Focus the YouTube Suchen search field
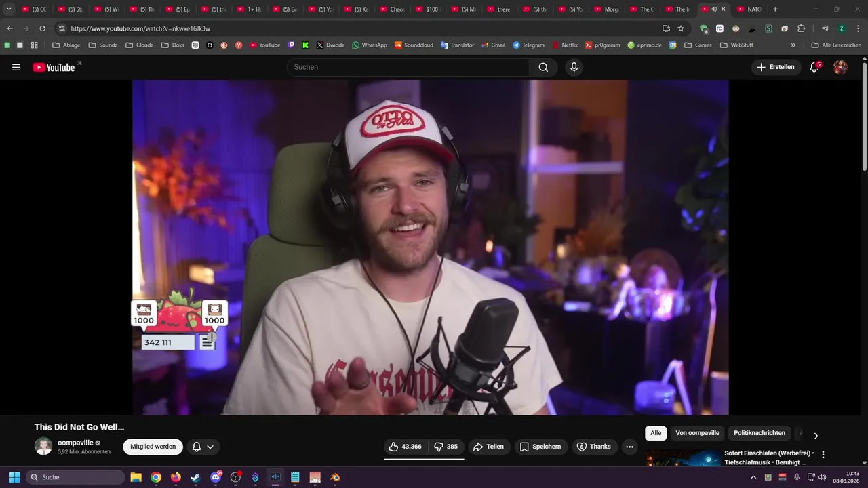This screenshot has height=488, width=868. point(408,67)
